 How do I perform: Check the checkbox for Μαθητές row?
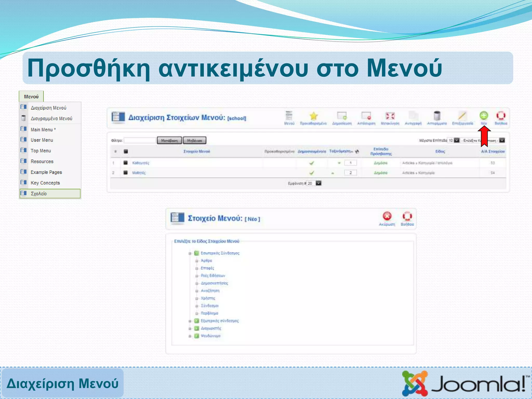pyautogui.click(x=125, y=173)
